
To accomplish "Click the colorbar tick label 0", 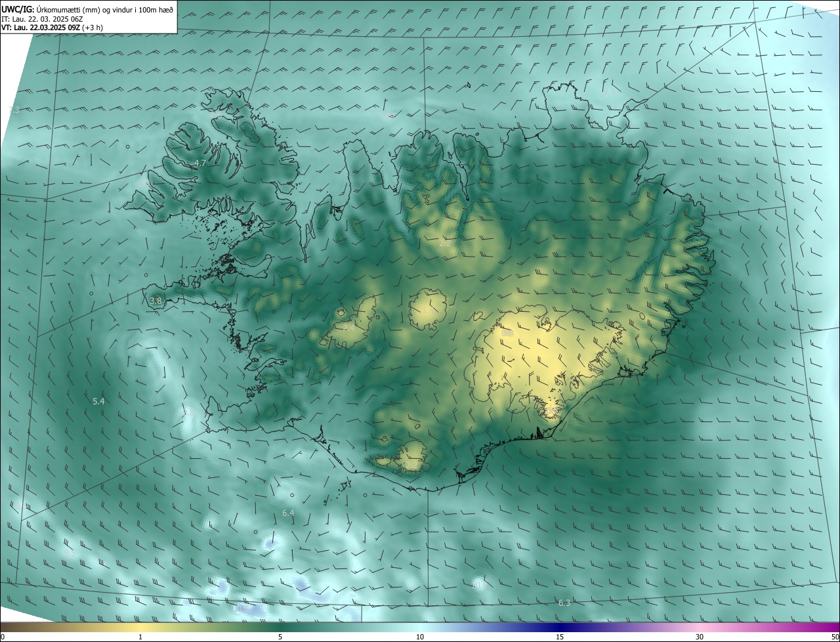I will 3,637.
